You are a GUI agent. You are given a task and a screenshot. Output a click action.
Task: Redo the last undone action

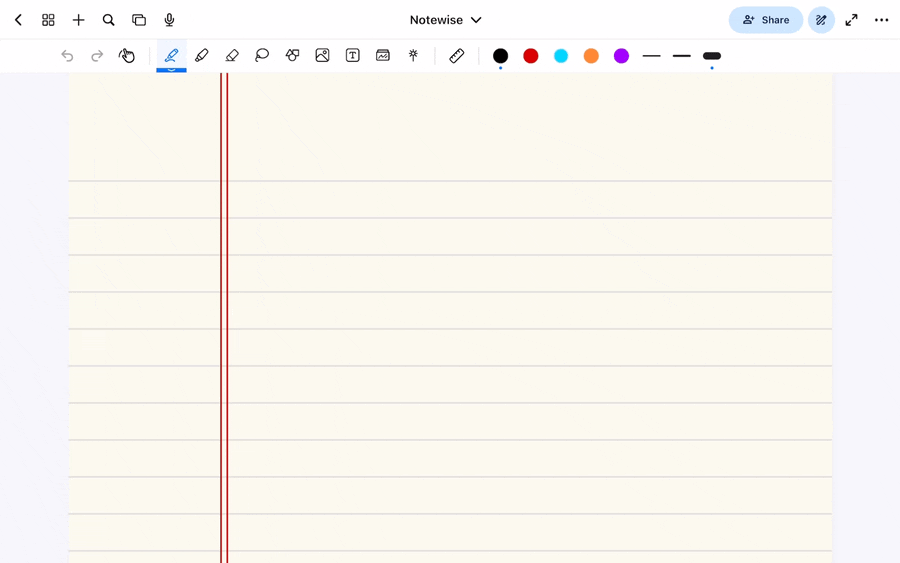[x=97, y=56]
